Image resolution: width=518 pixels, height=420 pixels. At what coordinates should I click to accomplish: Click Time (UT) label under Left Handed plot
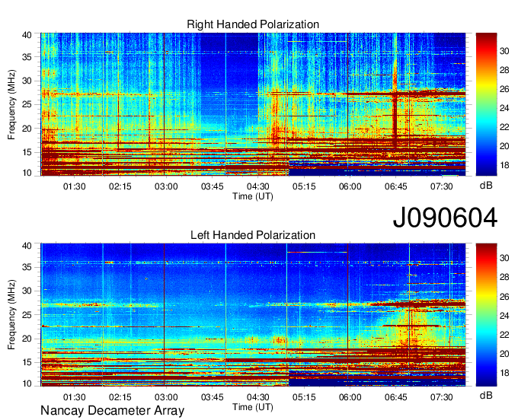coord(253,407)
